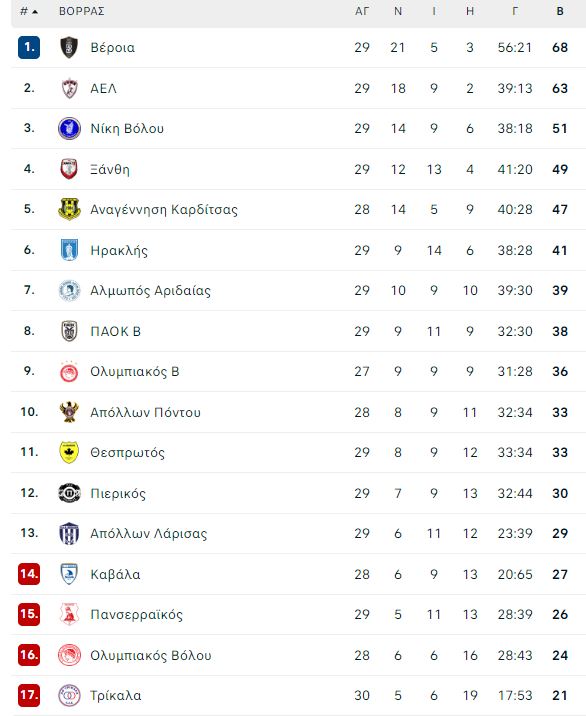Open the Ξάνθη team badge
The image size is (586, 716).
pyautogui.click(x=69, y=169)
